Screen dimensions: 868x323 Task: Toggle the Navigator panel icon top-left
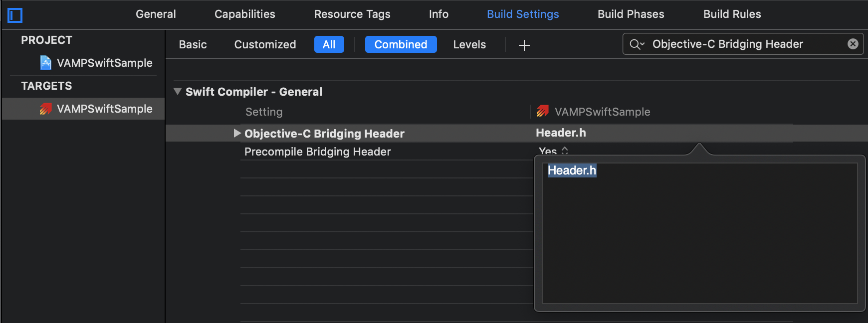coord(15,14)
